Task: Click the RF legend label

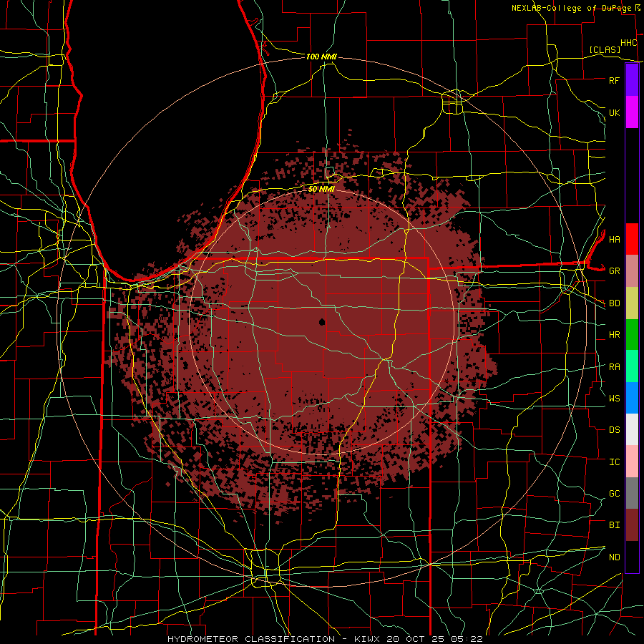Action: pyautogui.click(x=614, y=80)
